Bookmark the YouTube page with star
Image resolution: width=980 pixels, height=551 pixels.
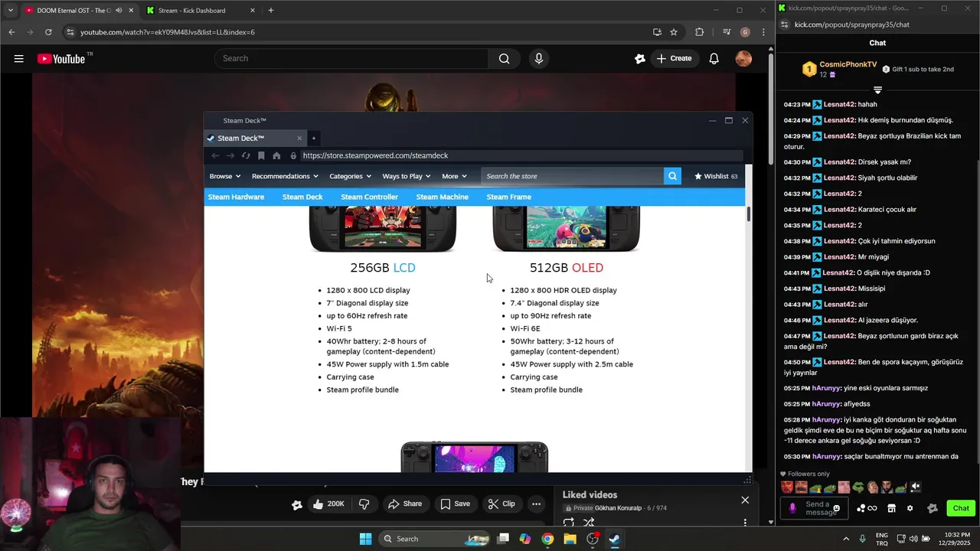[x=674, y=32]
